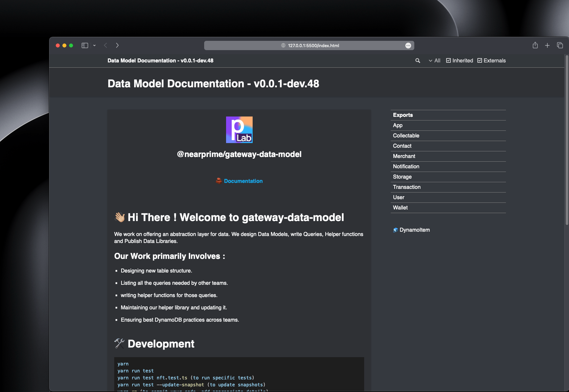The height and width of the screenshot is (392, 569).
Task: Click 'Ensuring best DynamoDB practices across teams.'
Action: [x=180, y=320]
